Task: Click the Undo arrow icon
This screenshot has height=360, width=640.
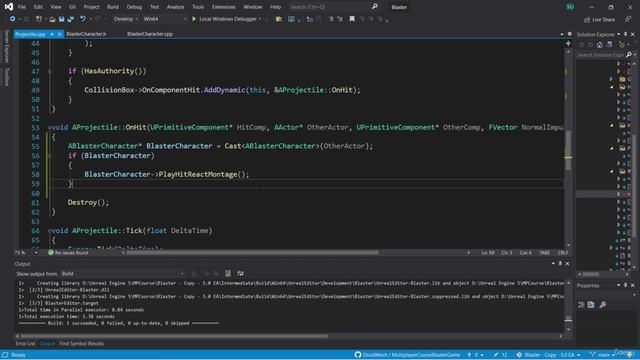Action: 83,19
